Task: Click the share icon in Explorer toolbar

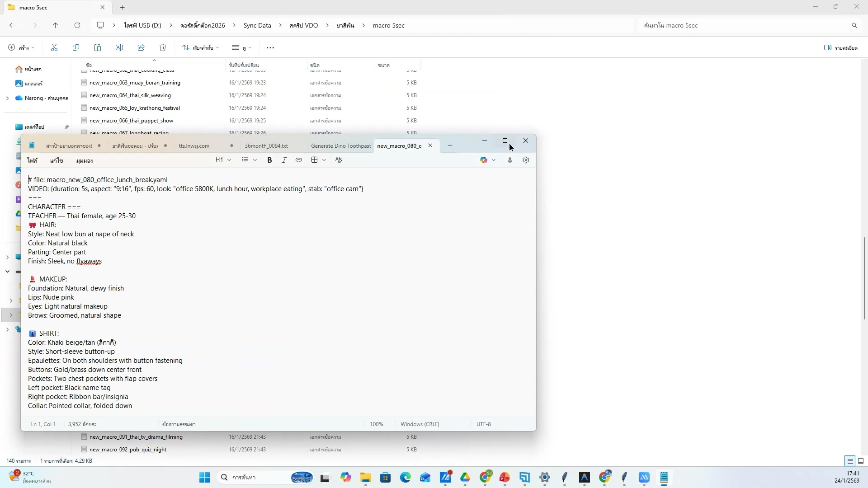Action: pos(141,47)
